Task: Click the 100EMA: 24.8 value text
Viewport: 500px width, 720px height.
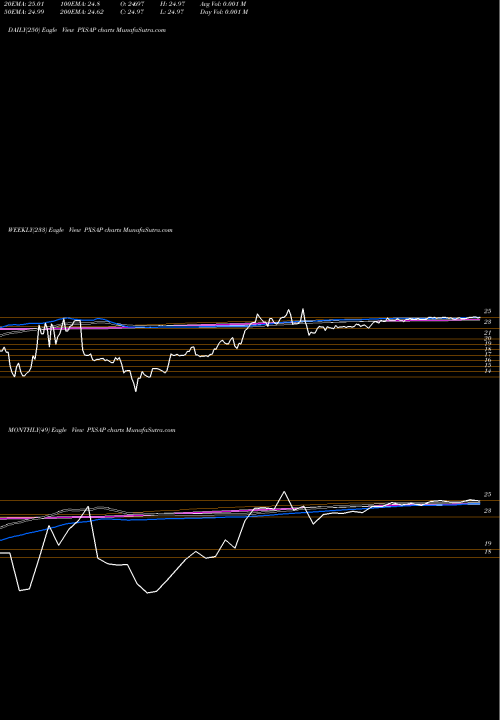Action: 80,4
